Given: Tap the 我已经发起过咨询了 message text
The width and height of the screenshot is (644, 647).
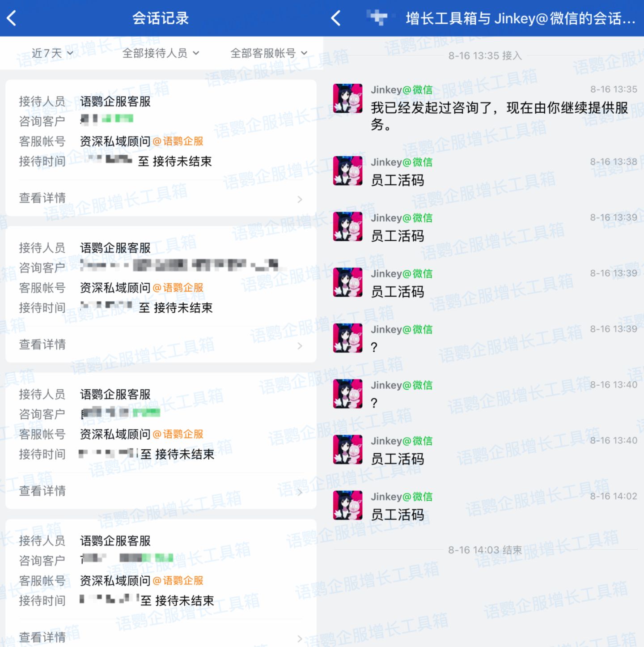Looking at the screenshot, I should click(499, 115).
